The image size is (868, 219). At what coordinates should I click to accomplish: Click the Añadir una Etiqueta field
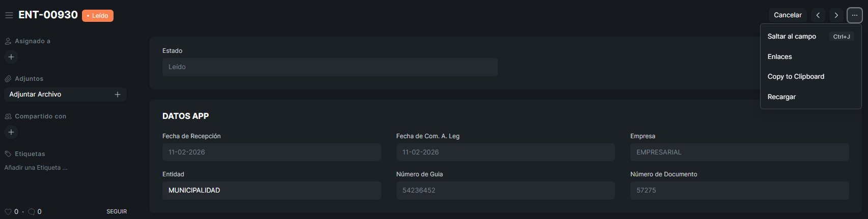(36, 168)
